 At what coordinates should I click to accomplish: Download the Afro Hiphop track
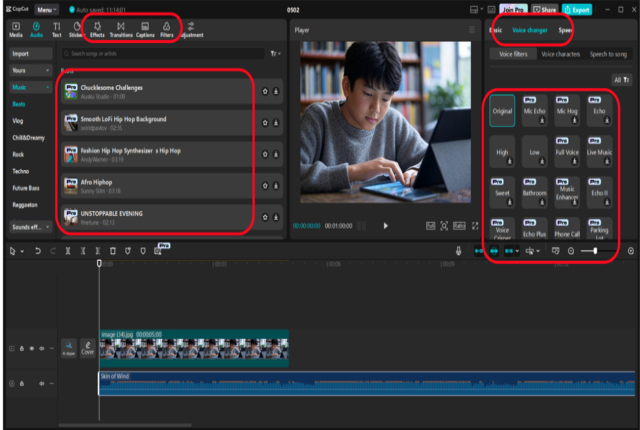pyautogui.click(x=276, y=186)
